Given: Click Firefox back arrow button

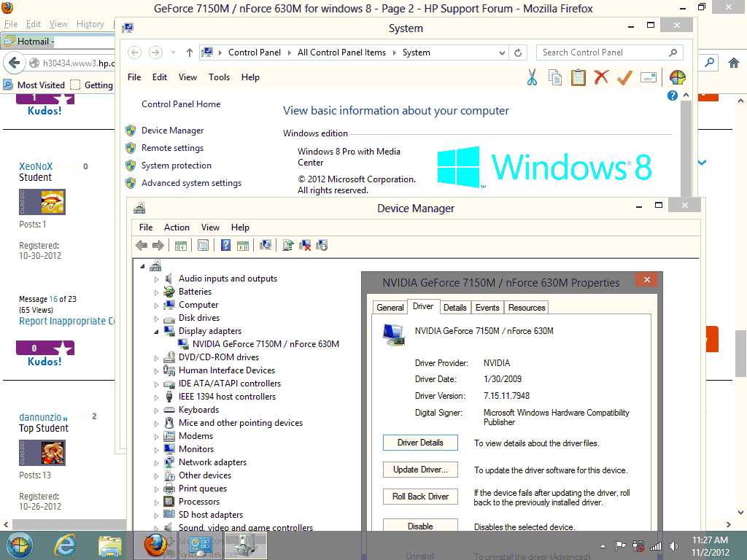Looking at the screenshot, I should (x=15, y=63).
